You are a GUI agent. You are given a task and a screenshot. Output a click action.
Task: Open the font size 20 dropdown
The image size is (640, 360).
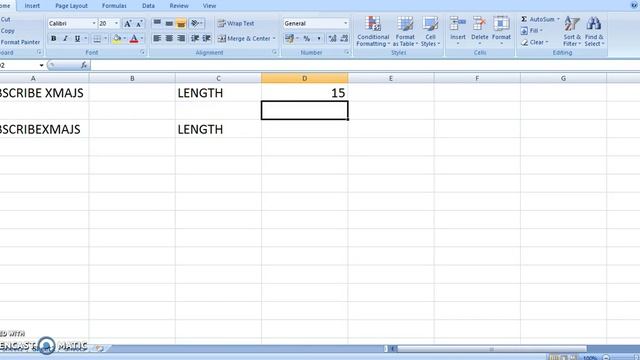(x=116, y=23)
